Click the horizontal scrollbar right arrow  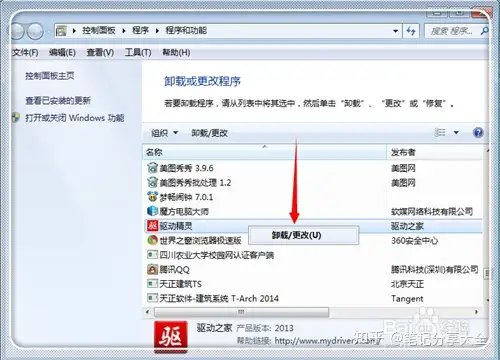(x=476, y=312)
